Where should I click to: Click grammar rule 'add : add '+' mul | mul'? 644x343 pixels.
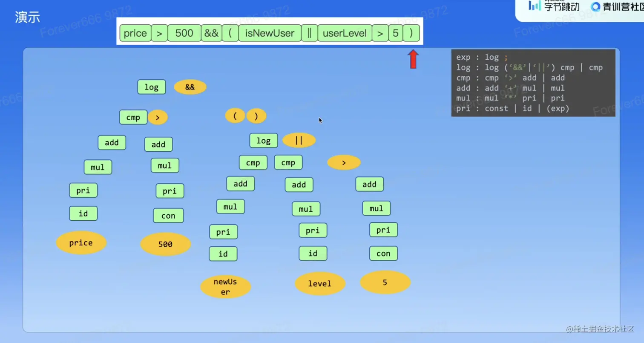[x=510, y=88]
